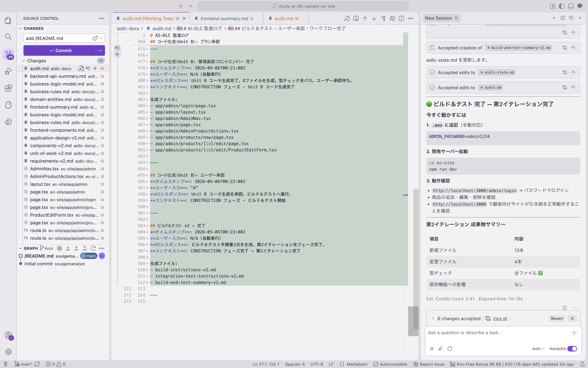Open the study-ai-dlc-sample-ec-site command center

[x=303, y=6]
